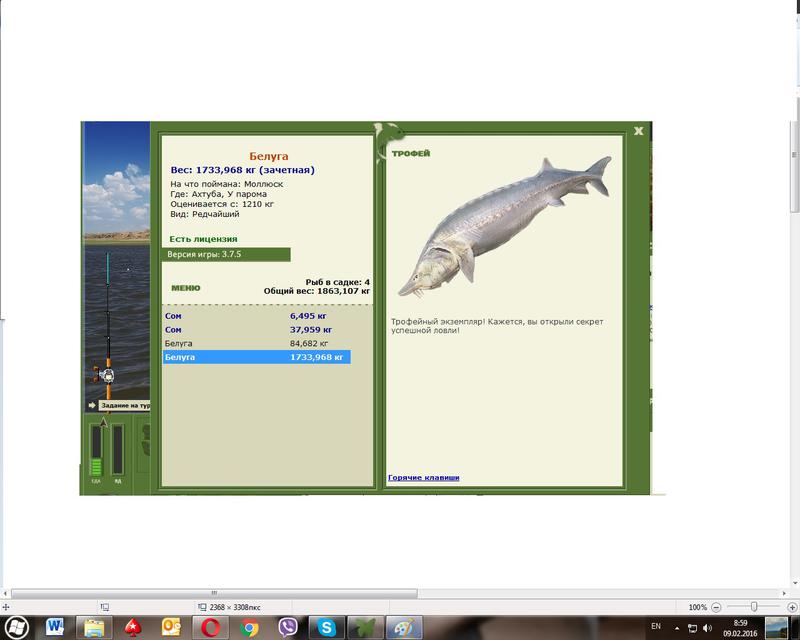The width and height of the screenshot is (800, 640).
Task: Click the fishing reel on the rod
Action: (x=104, y=375)
